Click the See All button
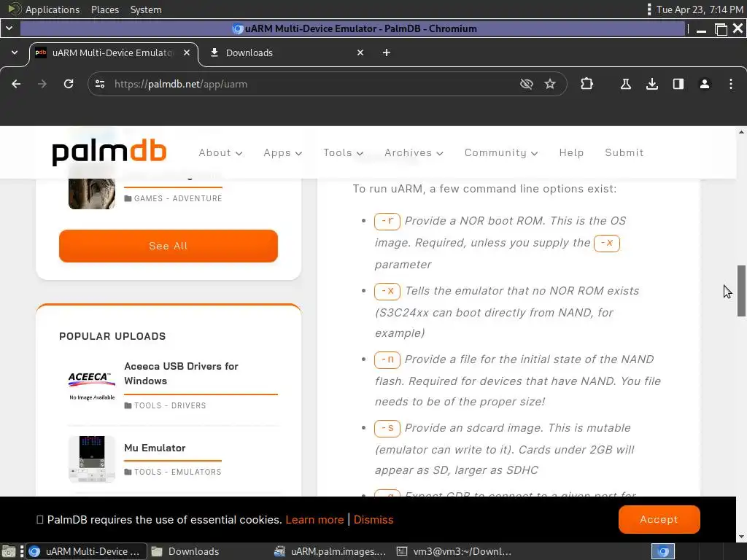This screenshot has height=560, width=747. (169, 246)
